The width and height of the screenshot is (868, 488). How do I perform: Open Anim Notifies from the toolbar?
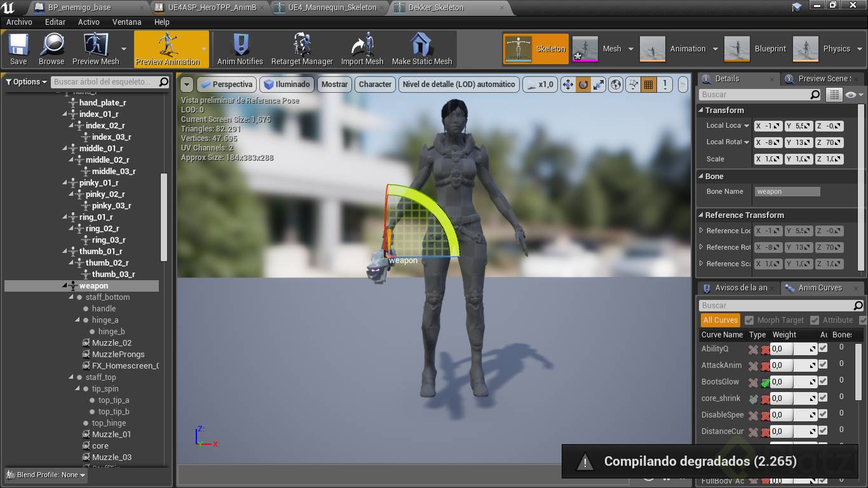240,49
